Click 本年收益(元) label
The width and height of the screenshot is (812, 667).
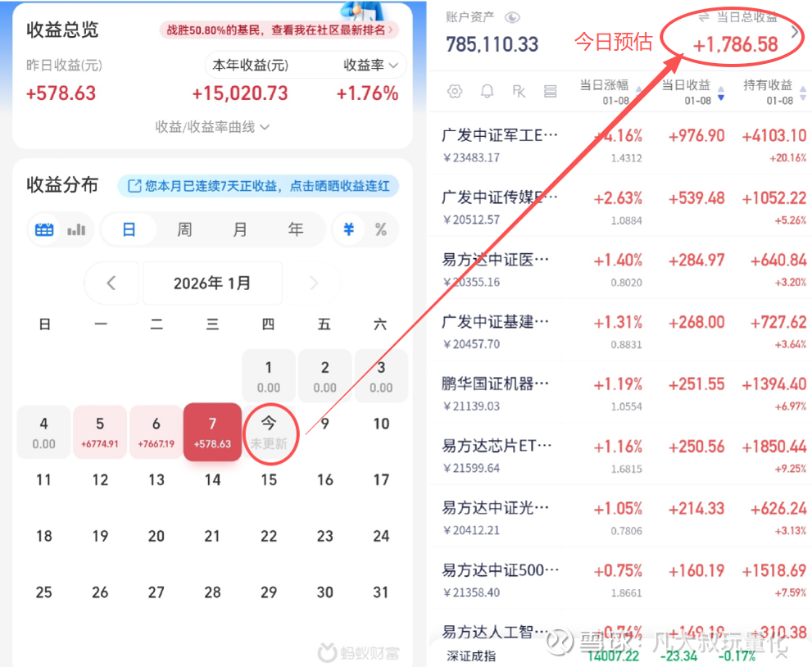point(250,66)
